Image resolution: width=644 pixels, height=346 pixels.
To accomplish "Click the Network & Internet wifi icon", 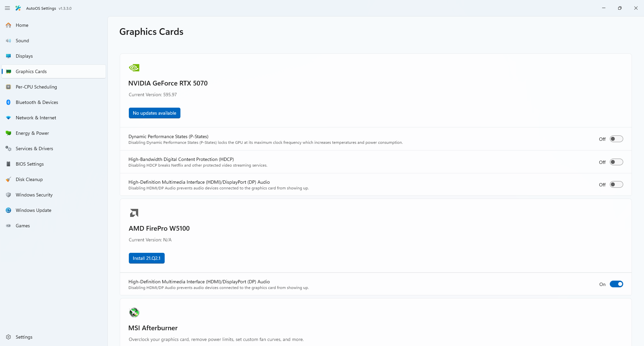I will [8, 118].
